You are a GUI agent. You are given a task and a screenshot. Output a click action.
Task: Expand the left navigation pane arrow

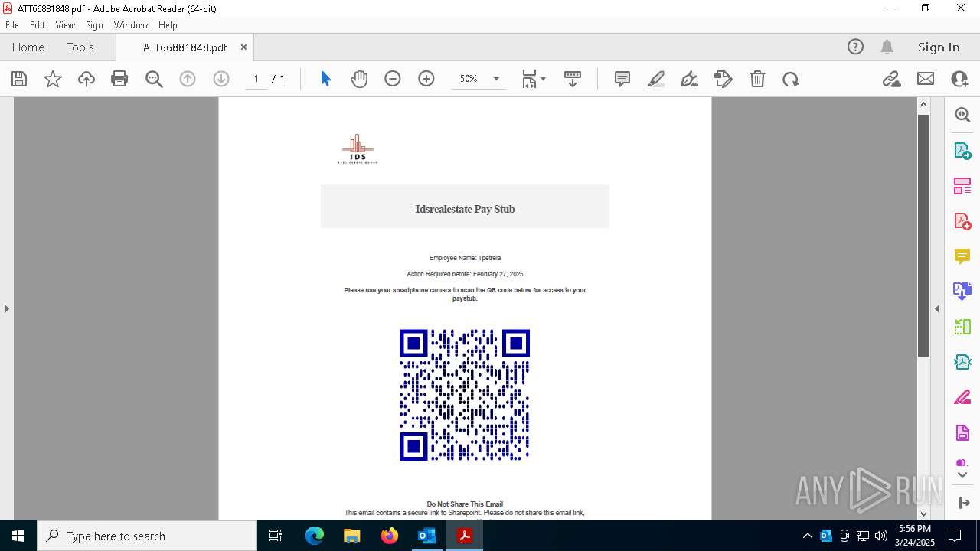tap(7, 308)
